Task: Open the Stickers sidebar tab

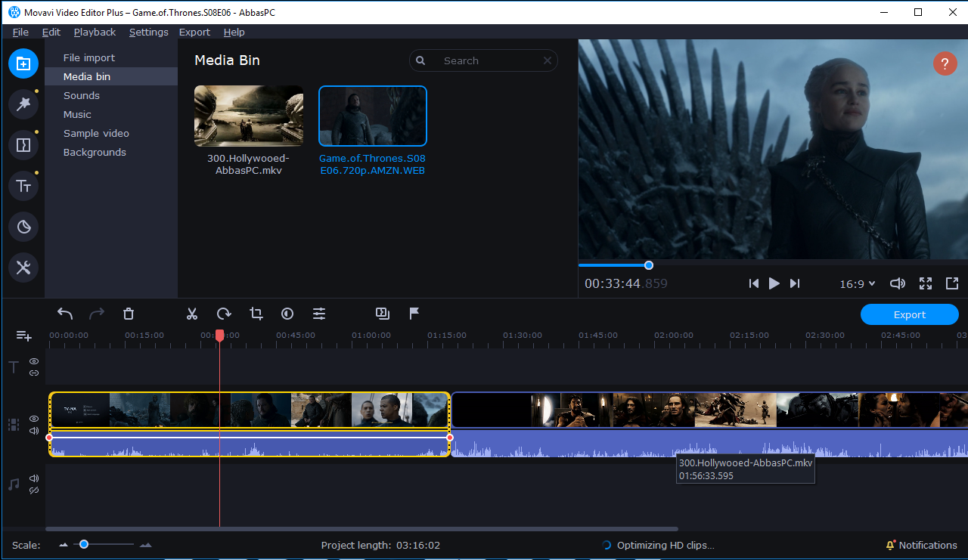Action: click(x=23, y=227)
